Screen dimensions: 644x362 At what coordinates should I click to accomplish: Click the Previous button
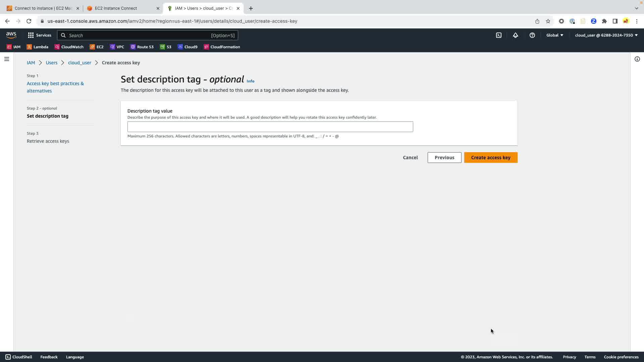pos(444,158)
